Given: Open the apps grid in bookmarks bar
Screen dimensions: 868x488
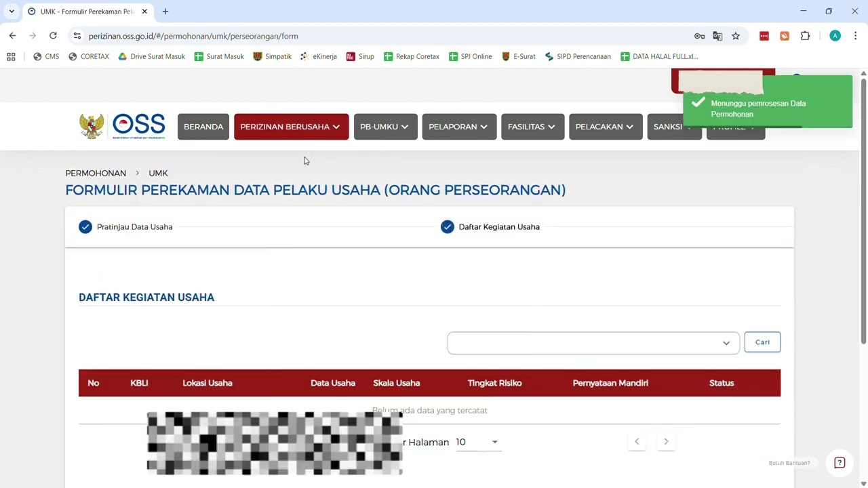Looking at the screenshot, I should 11,56.
